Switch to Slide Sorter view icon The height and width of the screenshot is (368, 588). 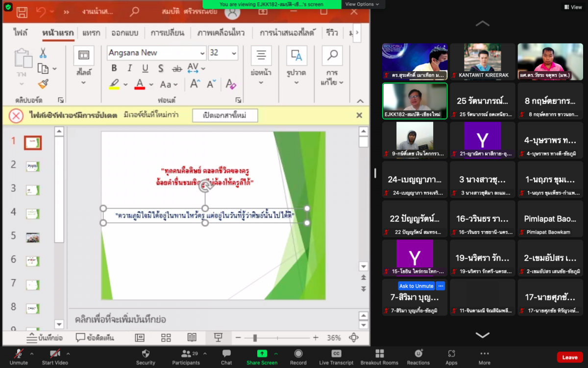166,338
